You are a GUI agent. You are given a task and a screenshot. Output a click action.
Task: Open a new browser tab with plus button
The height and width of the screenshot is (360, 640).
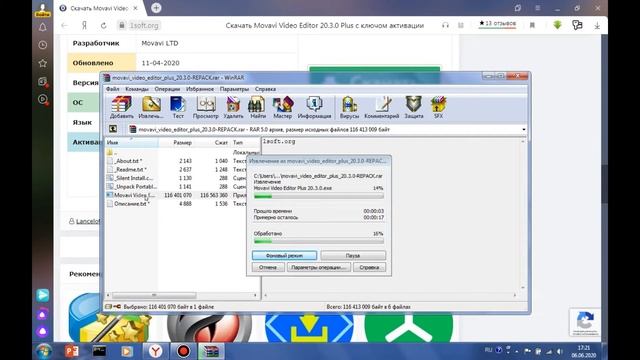pyautogui.click(x=156, y=8)
